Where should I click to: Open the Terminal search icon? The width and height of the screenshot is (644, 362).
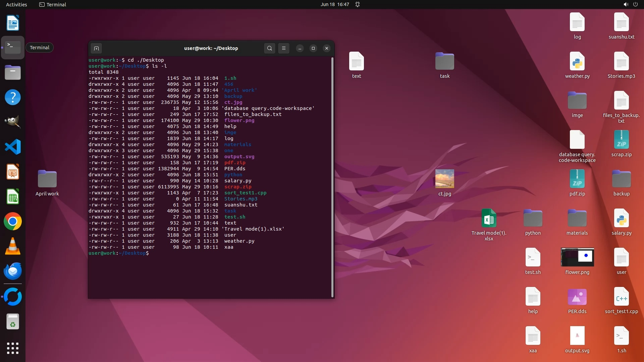click(x=269, y=48)
